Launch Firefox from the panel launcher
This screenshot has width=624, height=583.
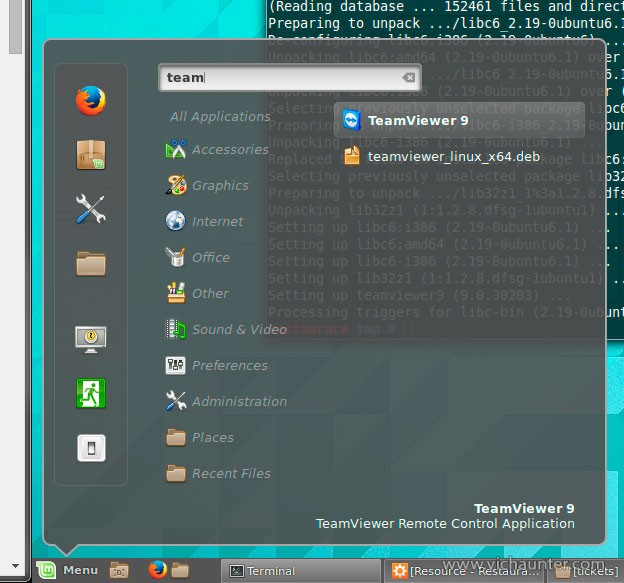click(x=158, y=570)
